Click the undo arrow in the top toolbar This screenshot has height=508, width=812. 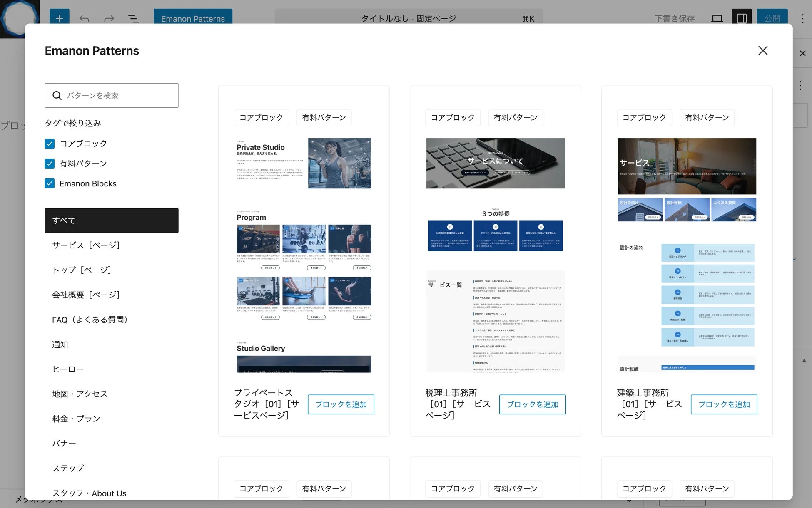pyautogui.click(x=84, y=18)
